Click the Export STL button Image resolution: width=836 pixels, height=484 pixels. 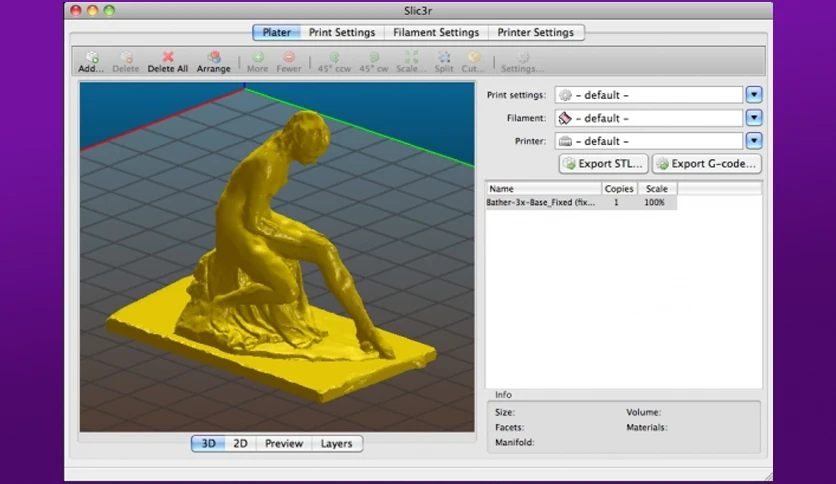604,164
